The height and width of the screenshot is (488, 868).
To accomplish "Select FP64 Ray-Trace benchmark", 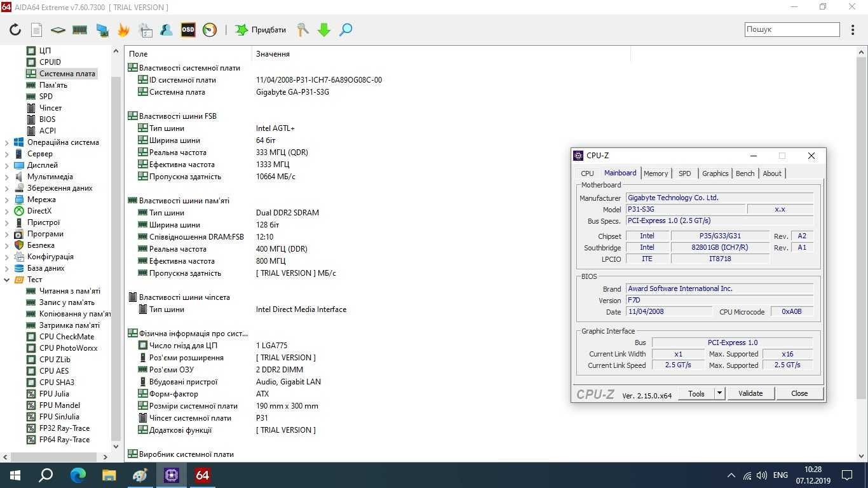I will (x=65, y=440).
